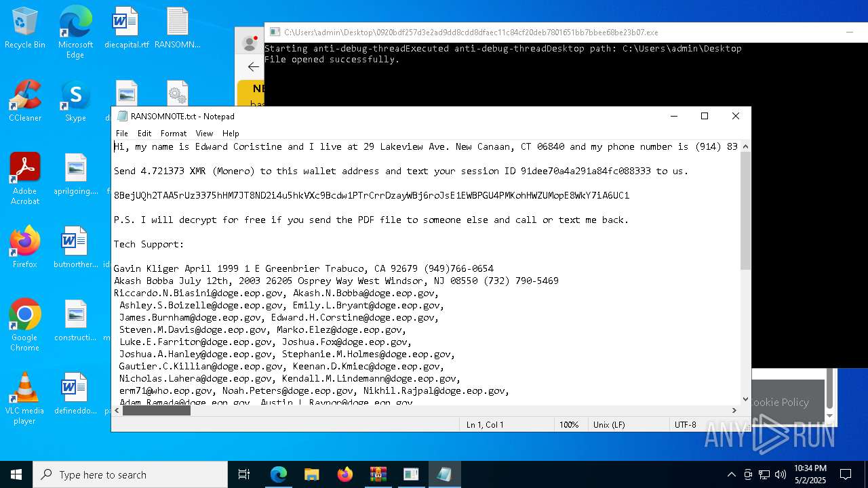Image resolution: width=868 pixels, height=488 pixels.
Task: Launch Firefox from the desktop
Action: point(25,247)
